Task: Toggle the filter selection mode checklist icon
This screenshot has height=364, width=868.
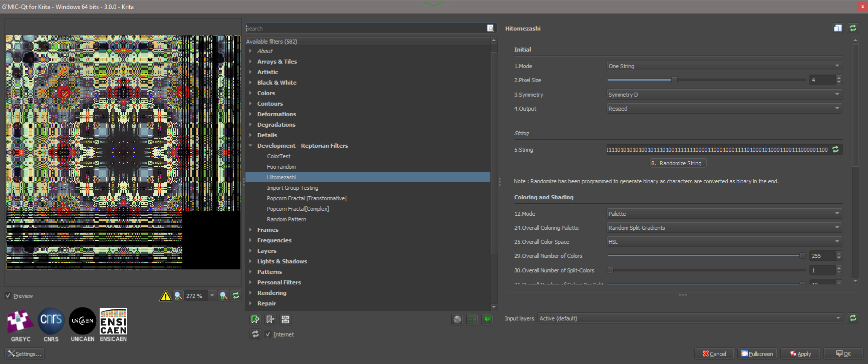Action: [x=472, y=319]
